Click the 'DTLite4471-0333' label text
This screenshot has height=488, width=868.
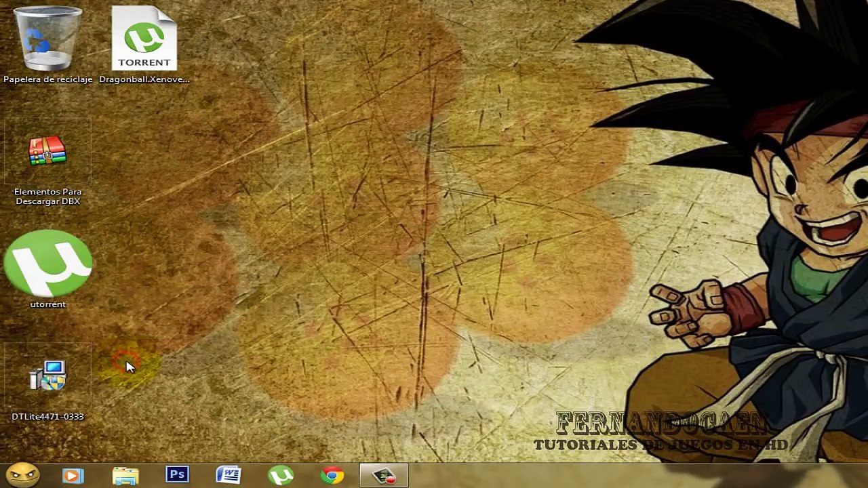47,417
